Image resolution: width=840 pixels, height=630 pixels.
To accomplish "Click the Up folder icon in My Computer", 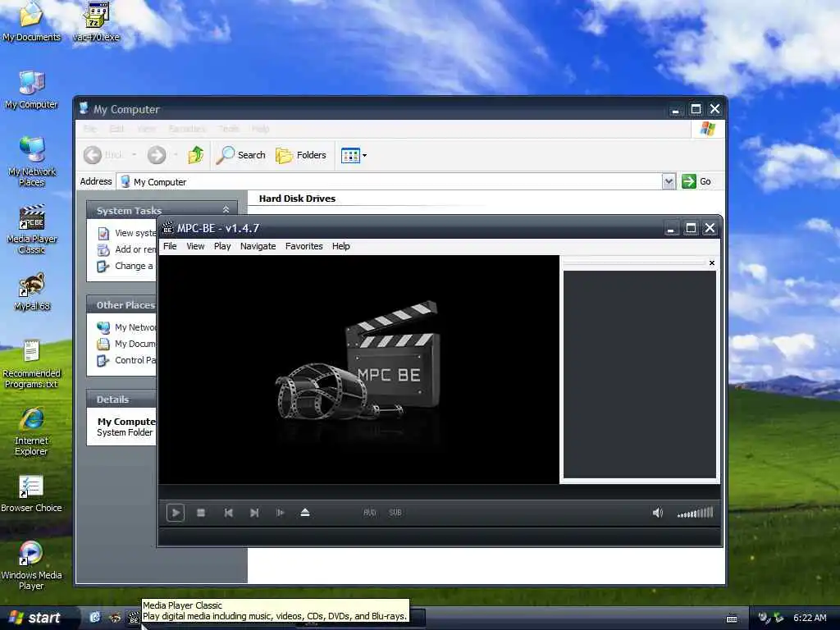I will pyautogui.click(x=195, y=155).
